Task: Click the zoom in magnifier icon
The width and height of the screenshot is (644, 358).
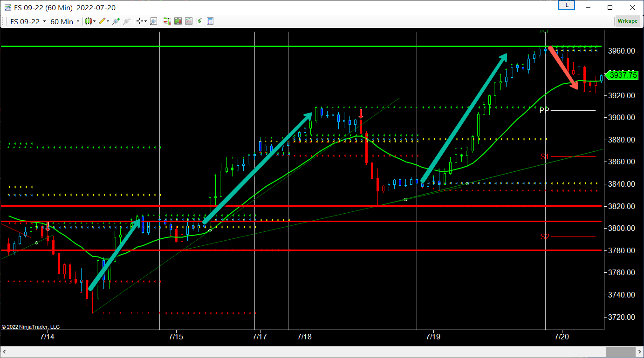Action: click(116, 21)
